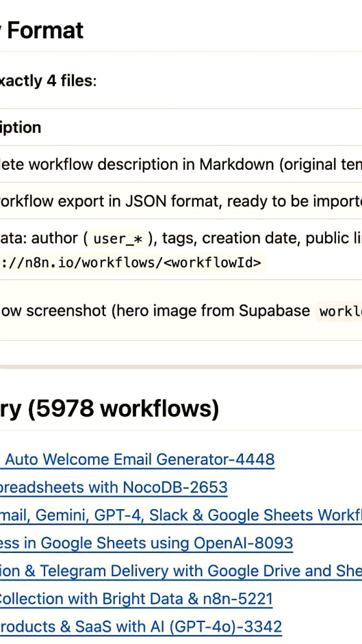Click the 'exactly 4 files' bold text
This screenshot has width=362, height=644.
[x=48, y=80]
